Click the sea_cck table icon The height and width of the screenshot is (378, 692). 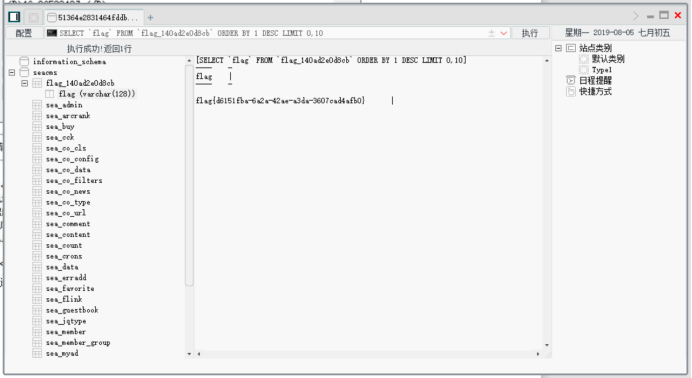(37, 137)
